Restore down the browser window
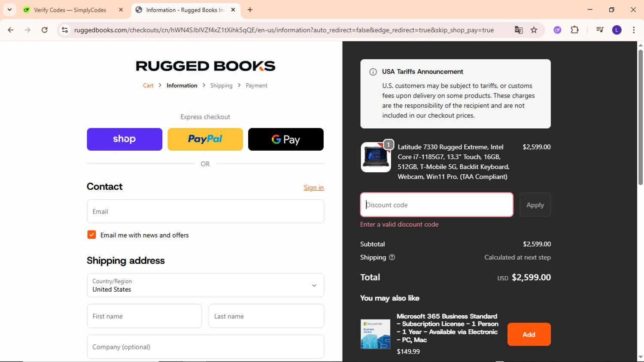Screen dimensions: 644x362 point(612,9)
